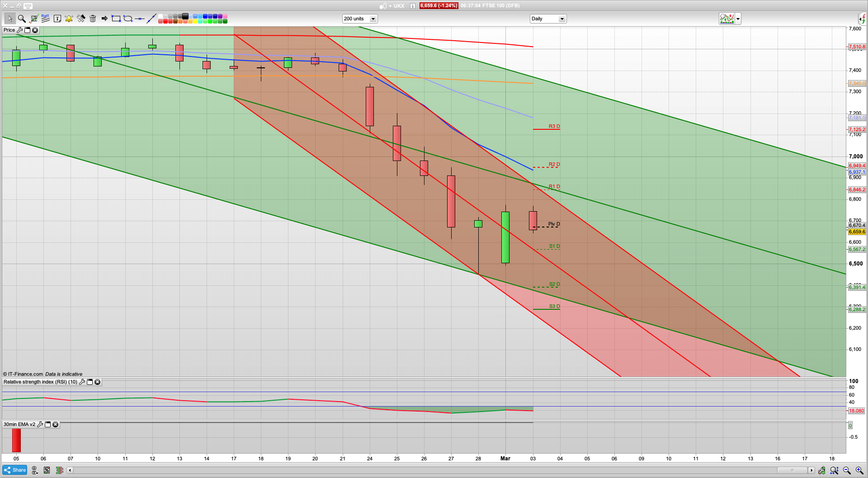
Task: Select the magnifier zoom tool
Action: [x=21, y=19]
